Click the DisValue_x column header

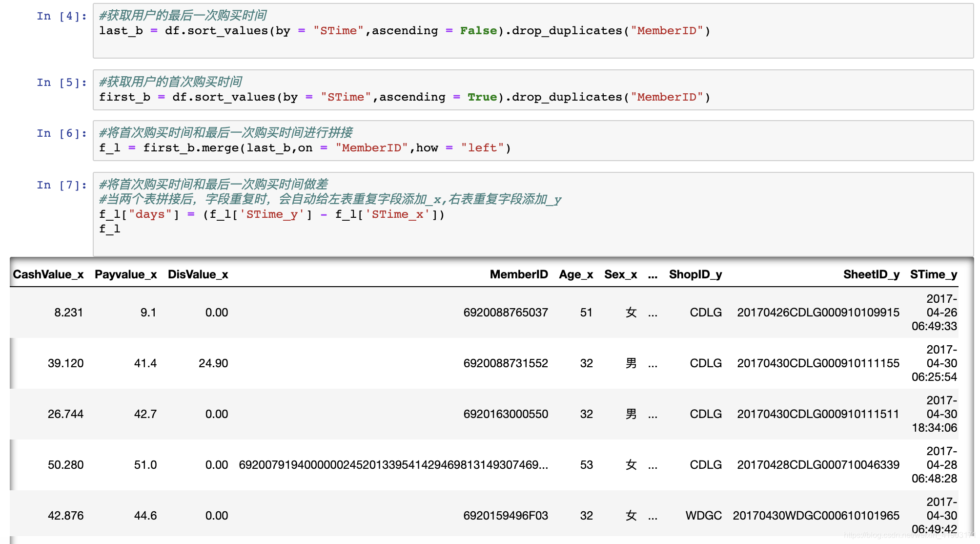click(x=198, y=274)
